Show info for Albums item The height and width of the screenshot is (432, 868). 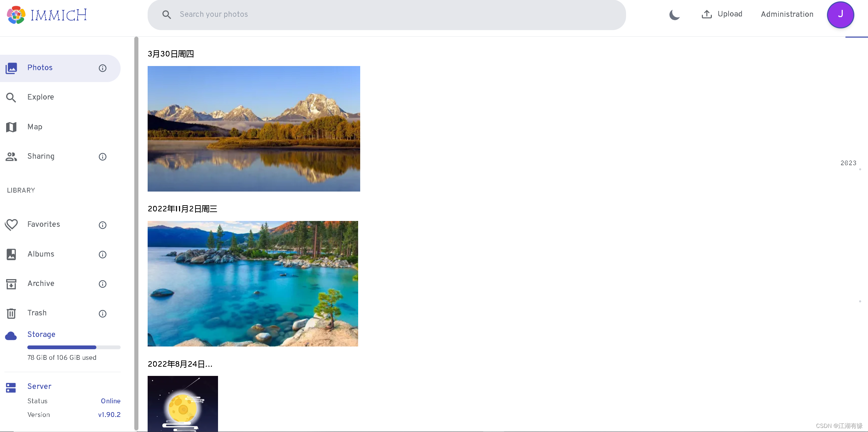point(103,254)
